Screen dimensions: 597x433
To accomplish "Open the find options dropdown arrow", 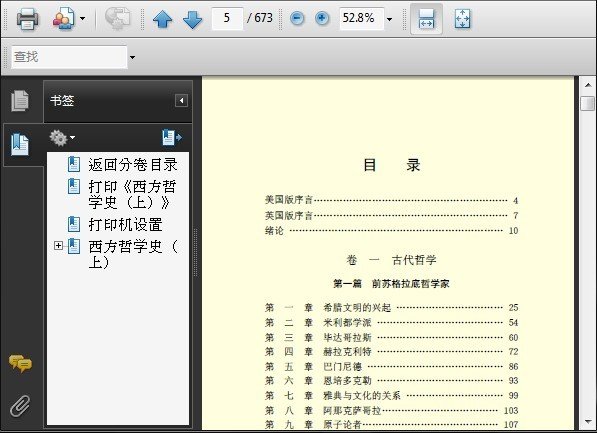I will [x=132, y=58].
